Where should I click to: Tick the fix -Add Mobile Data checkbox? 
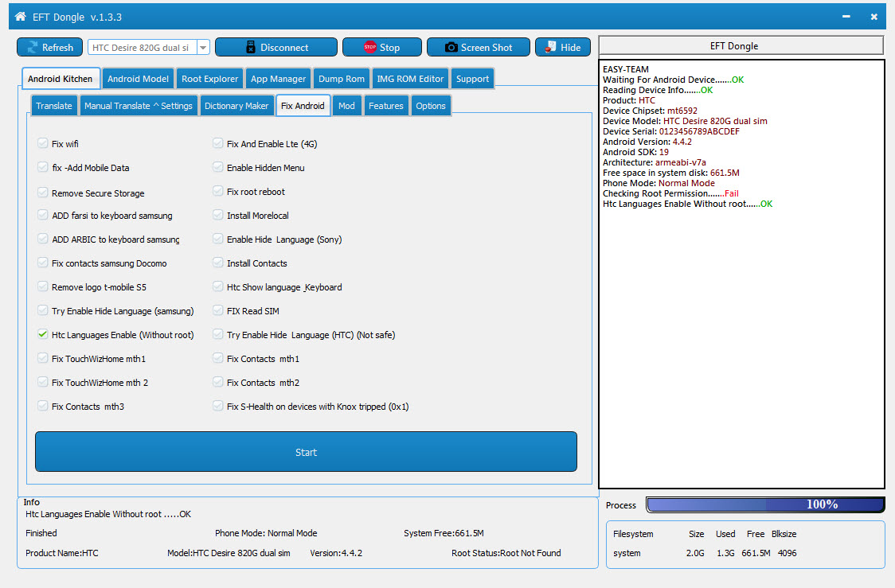tap(43, 167)
